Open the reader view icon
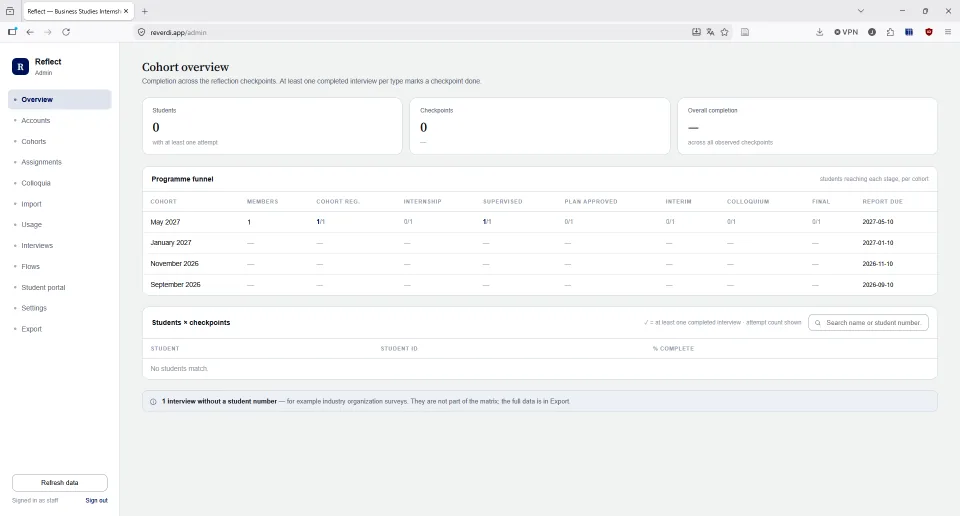The height and width of the screenshot is (516, 960). click(x=745, y=32)
